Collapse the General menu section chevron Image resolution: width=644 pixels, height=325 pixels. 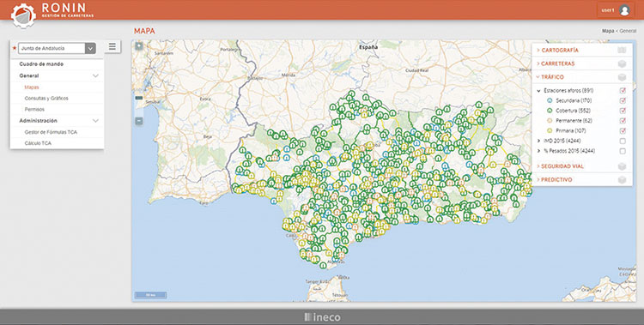(x=95, y=76)
